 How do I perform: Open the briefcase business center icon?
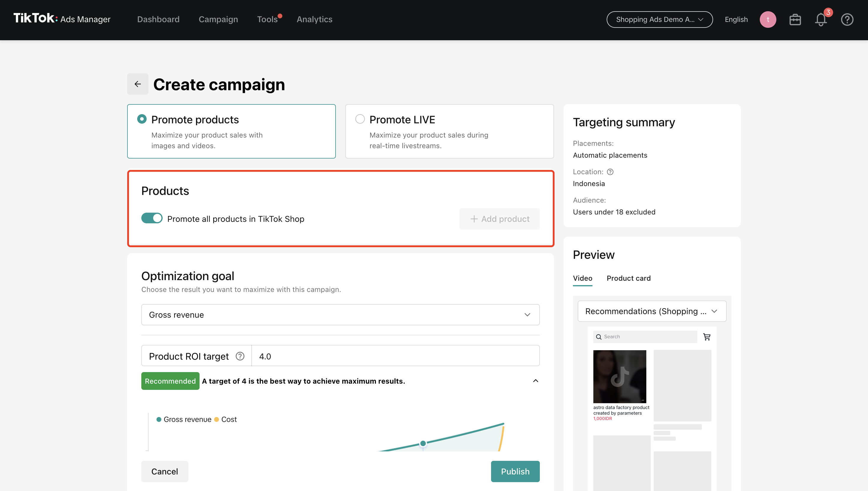point(795,20)
